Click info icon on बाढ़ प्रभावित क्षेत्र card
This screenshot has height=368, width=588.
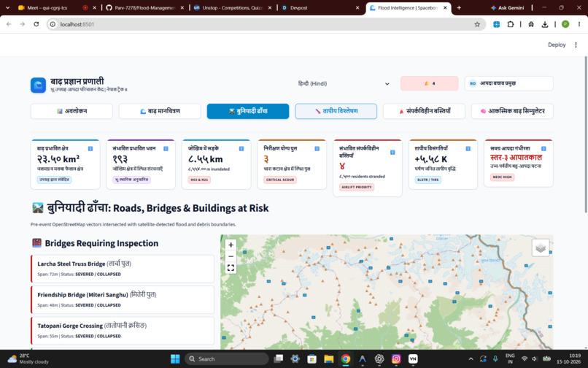(90, 149)
